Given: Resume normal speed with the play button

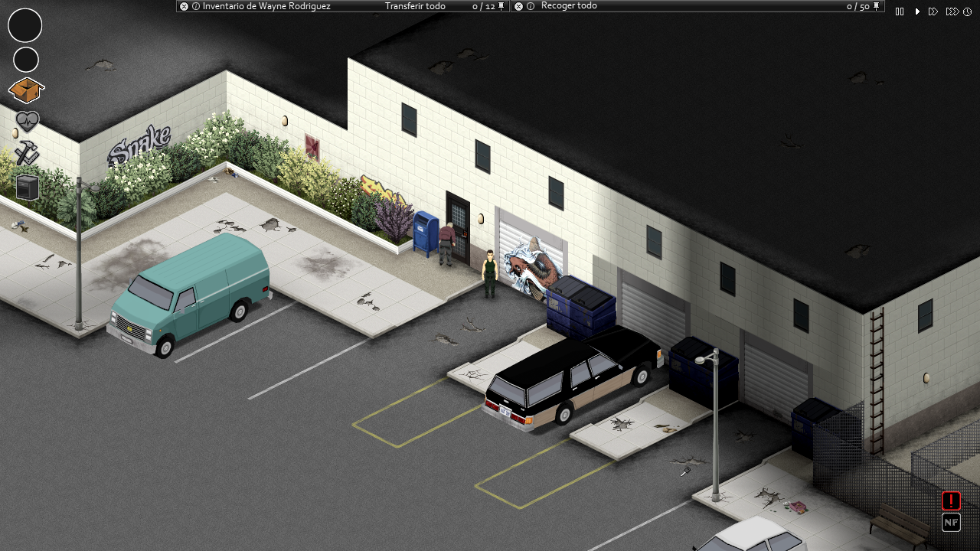Looking at the screenshot, I should 917,11.
